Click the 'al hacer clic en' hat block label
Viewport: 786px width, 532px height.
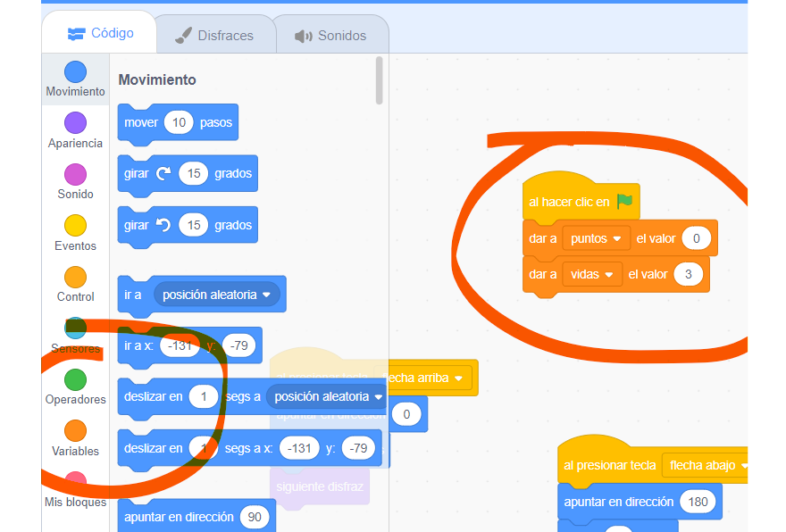(569, 202)
